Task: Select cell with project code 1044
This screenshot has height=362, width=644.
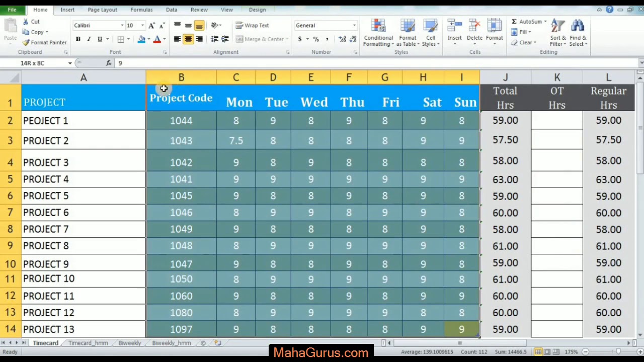Action: coord(181,121)
